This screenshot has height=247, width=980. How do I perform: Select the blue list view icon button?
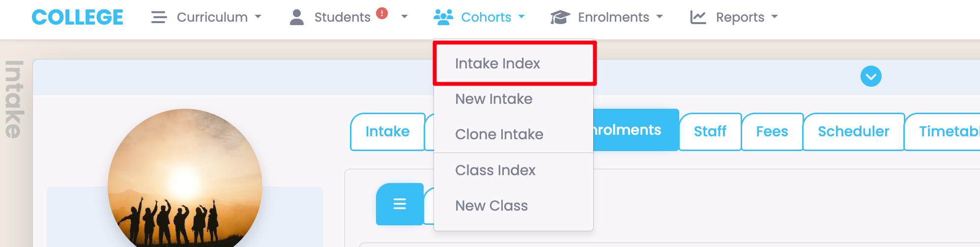pyautogui.click(x=400, y=204)
